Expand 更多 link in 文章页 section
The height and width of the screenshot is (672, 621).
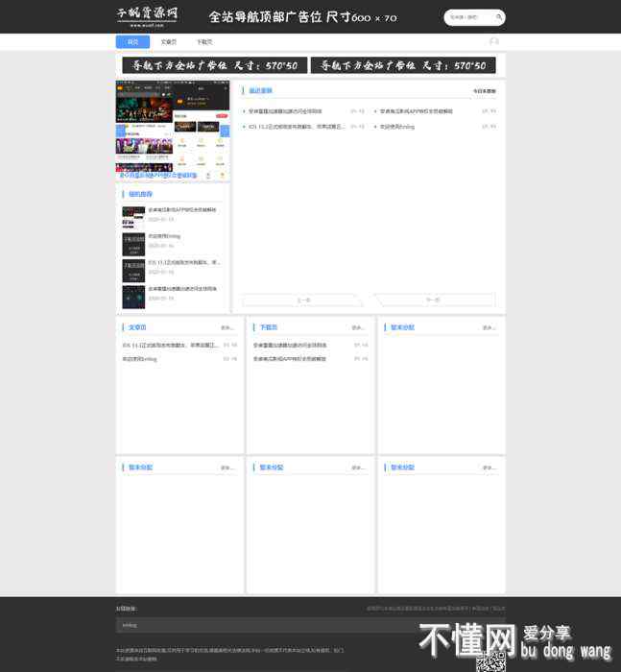point(227,327)
